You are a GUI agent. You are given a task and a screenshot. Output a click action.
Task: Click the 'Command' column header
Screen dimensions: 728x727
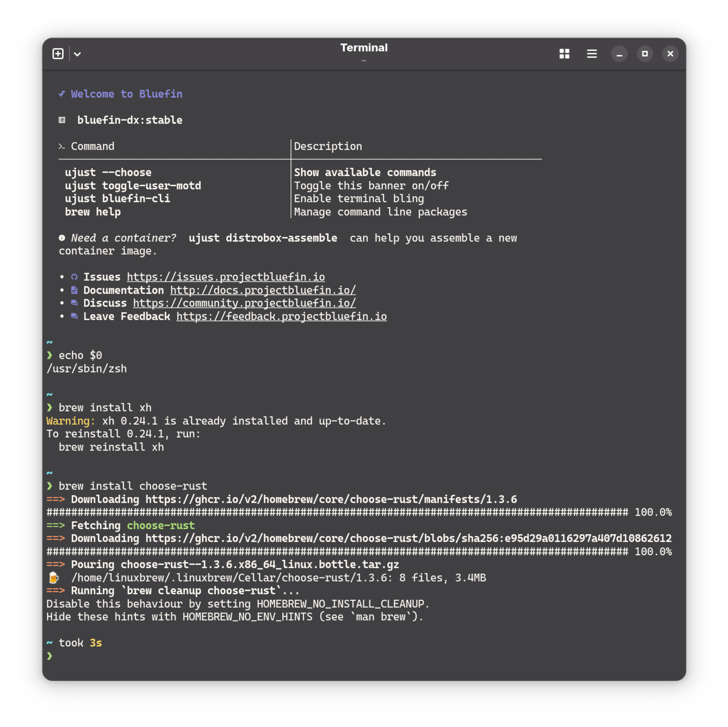coord(93,146)
